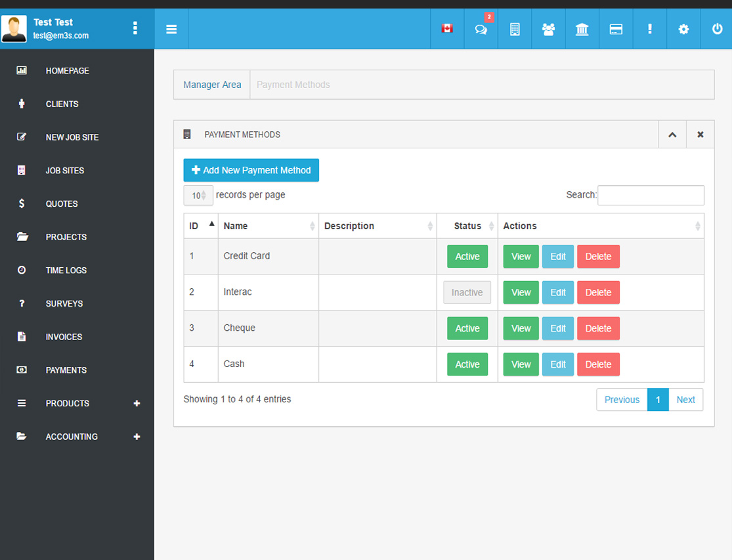Image resolution: width=732 pixels, height=560 pixels.
Task: Toggle the hamburger sidebar menu icon
Action: (x=171, y=30)
